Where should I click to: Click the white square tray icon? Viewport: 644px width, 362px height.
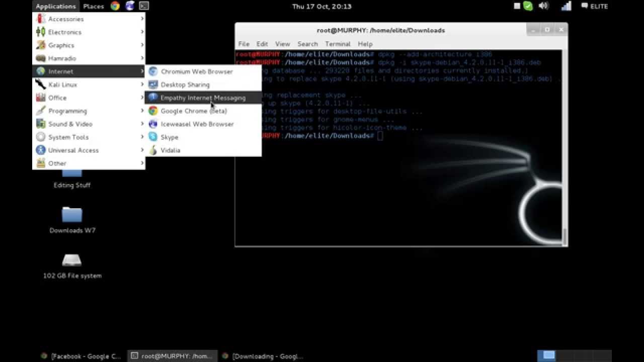(x=517, y=6)
